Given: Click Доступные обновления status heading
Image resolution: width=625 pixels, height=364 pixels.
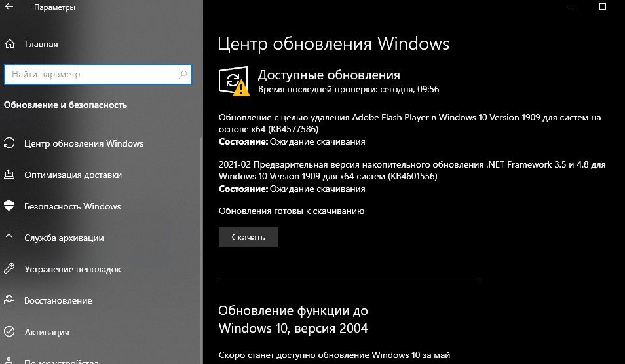Looking at the screenshot, I should point(329,75).
